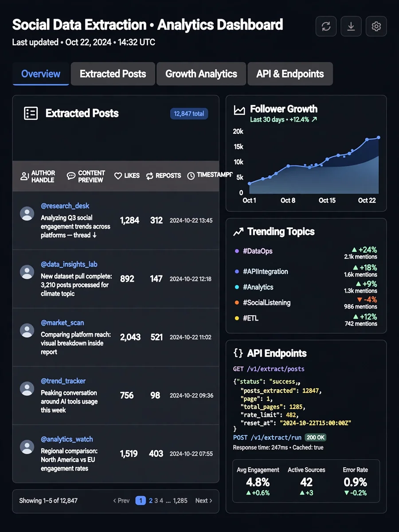Screen dimensions: 399x532
Task: Click the Showing 1–5 of 12,847 text
Action: (x=48, y=501)
